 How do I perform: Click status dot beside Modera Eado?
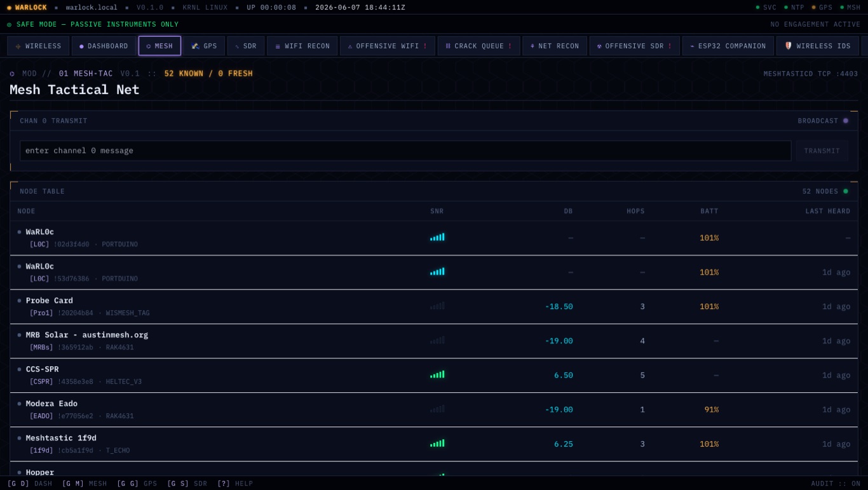click(19, 404)
